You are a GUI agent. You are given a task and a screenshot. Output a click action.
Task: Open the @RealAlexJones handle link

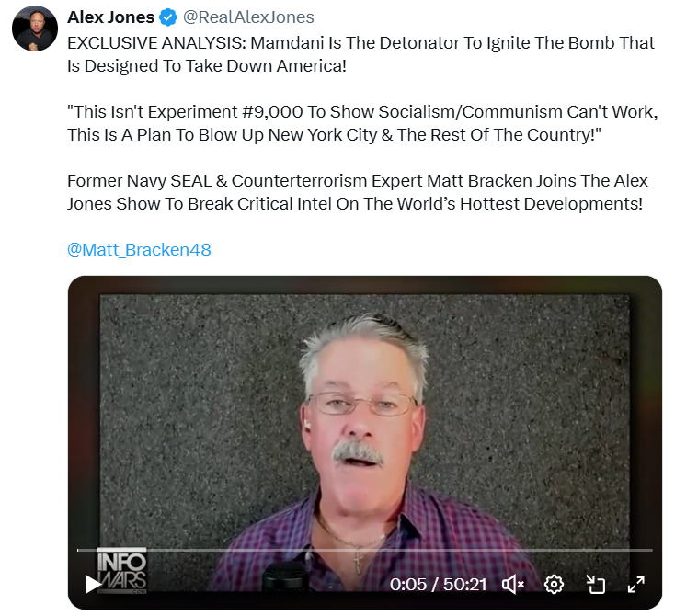click(248, 17)
